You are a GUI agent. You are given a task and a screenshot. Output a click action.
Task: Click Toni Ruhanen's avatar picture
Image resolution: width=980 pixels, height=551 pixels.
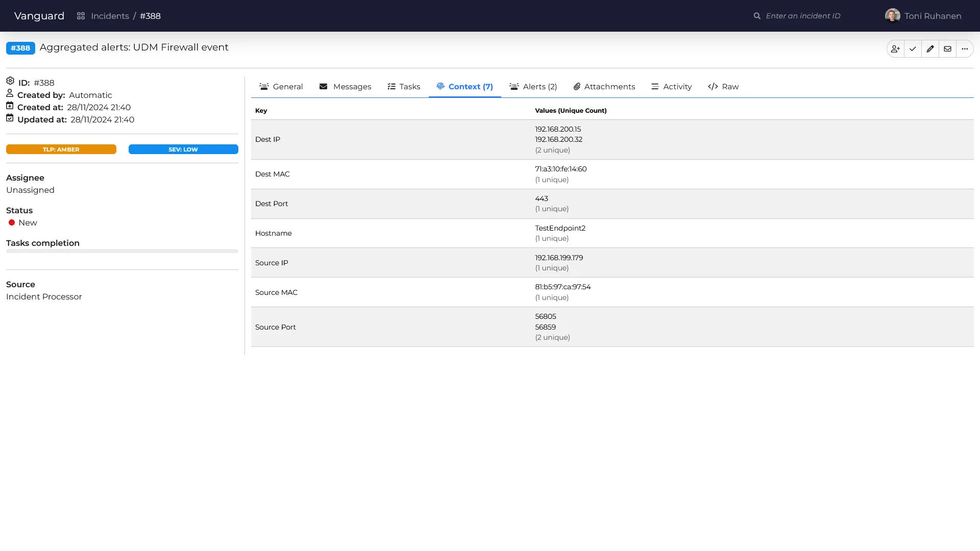tap(892, 16)
